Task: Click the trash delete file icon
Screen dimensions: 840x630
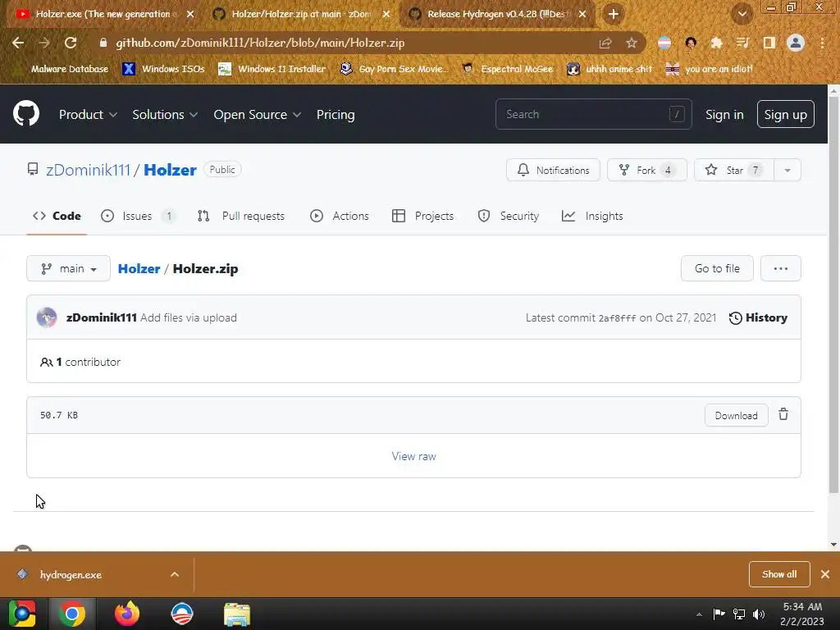Action: 783,414
